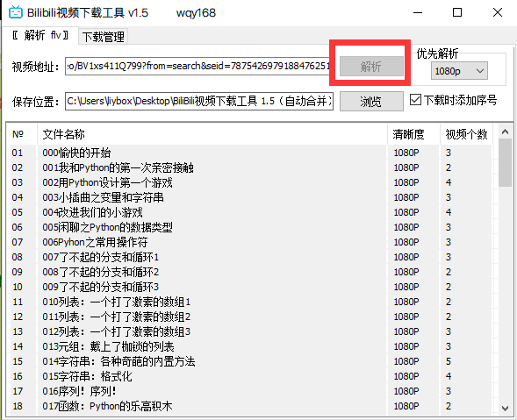Click the № column header
The height and width of the screenshot is (420, 517).
tap(23, 134)
